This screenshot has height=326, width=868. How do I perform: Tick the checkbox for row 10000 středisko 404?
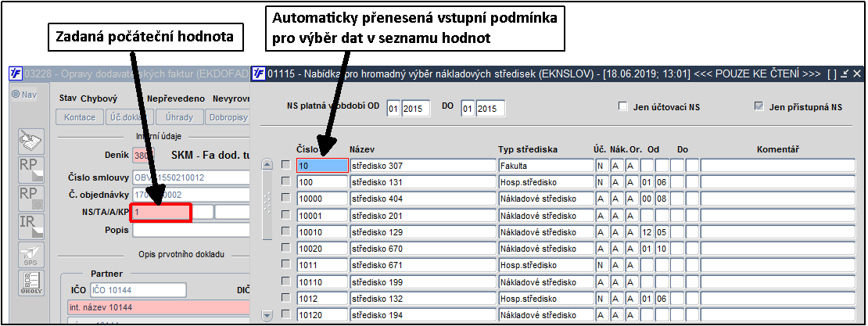(285, 198)
